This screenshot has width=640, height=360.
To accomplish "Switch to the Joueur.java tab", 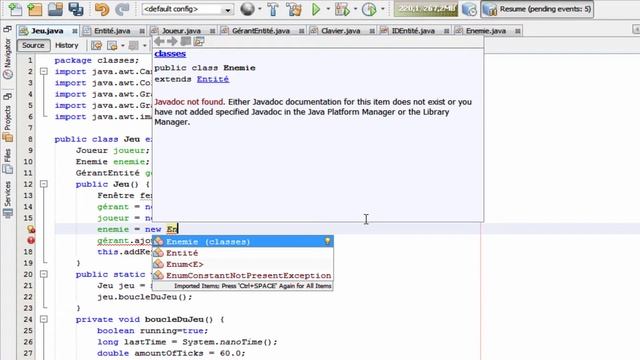I will (182, 31).
